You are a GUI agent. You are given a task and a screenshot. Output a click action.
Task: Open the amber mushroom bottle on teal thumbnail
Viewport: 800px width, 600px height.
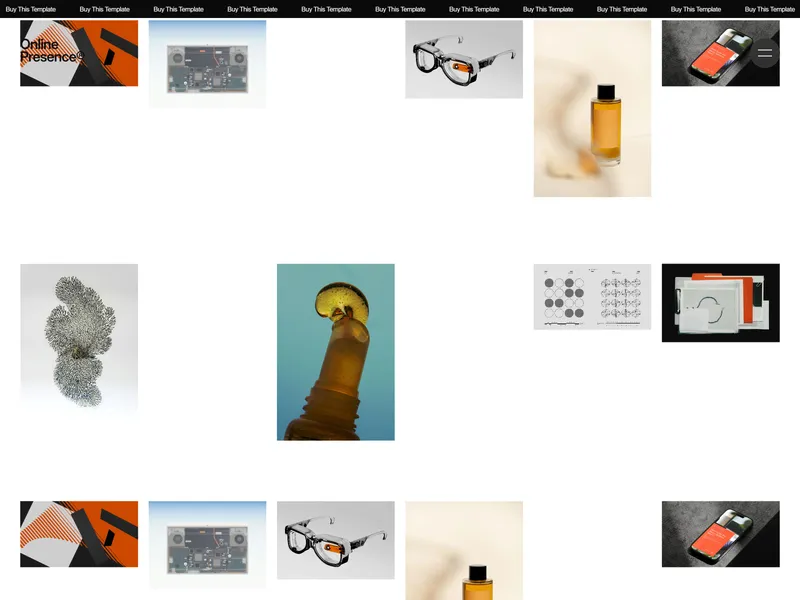(x=336, y=352)
